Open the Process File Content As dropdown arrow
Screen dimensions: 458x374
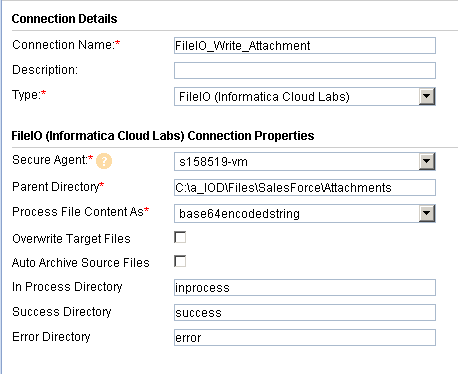tap(427, 214)
